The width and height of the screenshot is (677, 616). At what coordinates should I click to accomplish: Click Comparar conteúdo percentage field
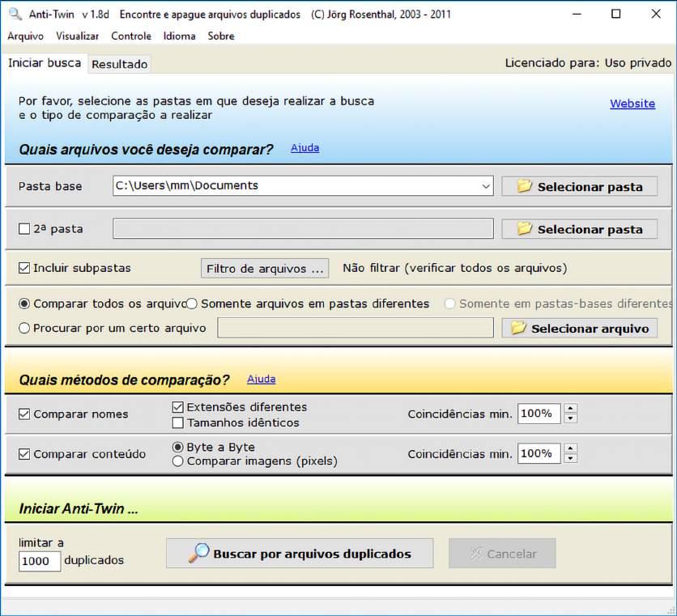click(x=539, y=453)
